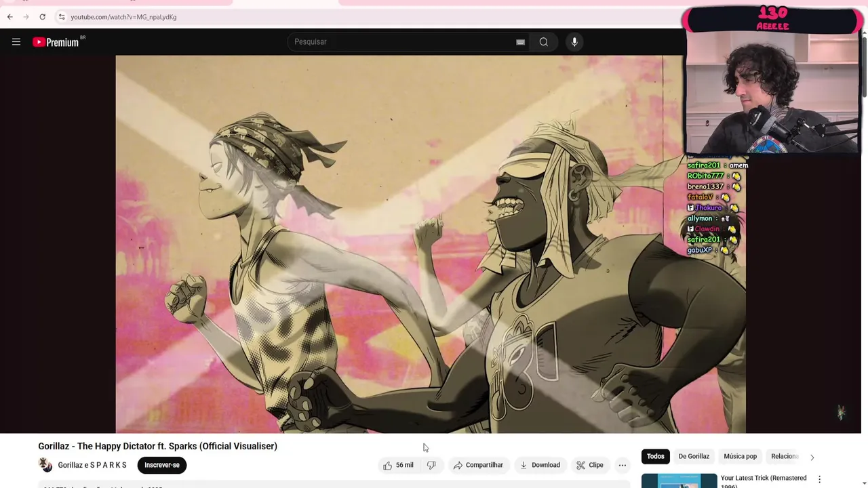868x488 pixels.
Task: Click browser forward arrow
Action: 26,17
